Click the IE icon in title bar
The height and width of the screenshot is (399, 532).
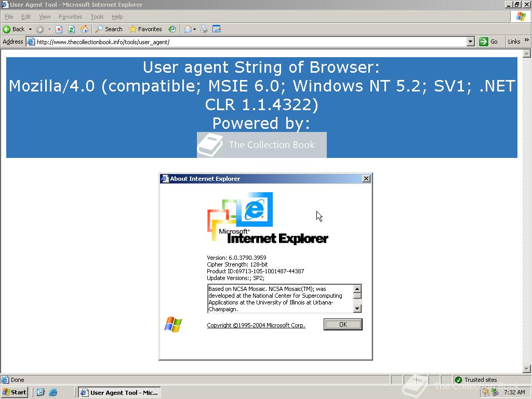4,4
